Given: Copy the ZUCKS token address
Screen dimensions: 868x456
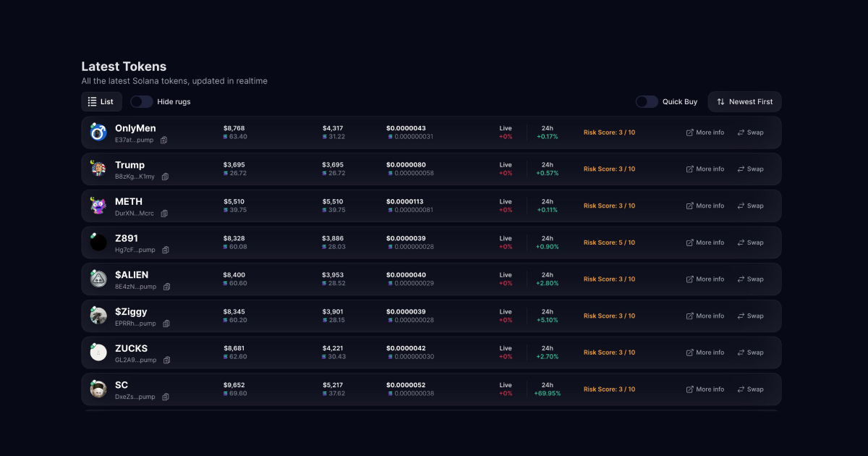Looking at the screenshot, I should (x=166, y=360).
